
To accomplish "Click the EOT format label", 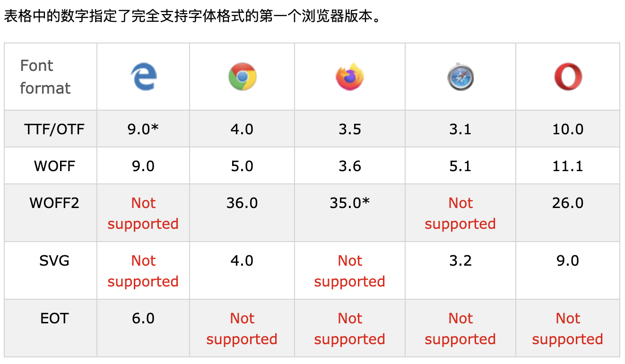I will 54,318.
